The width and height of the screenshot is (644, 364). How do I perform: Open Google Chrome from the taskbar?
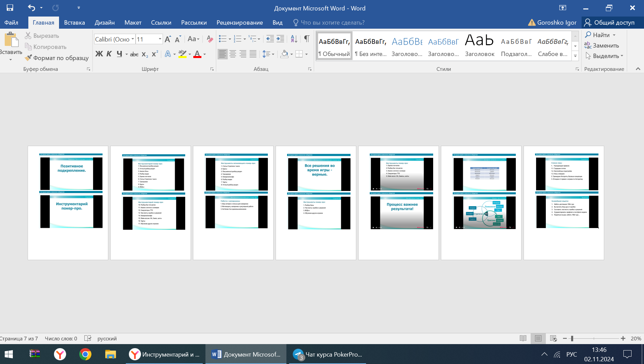click(85, 354)
